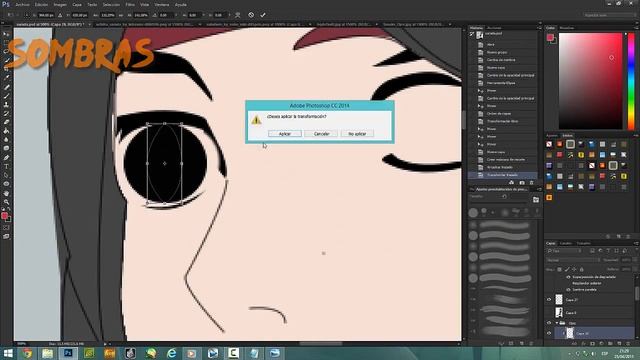
Task: Create new layer in Layers panel
Action: click(620, 344)
